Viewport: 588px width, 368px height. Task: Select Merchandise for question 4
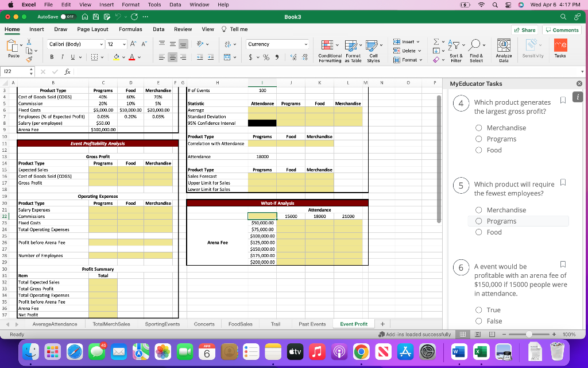click(x=478, y=128)
